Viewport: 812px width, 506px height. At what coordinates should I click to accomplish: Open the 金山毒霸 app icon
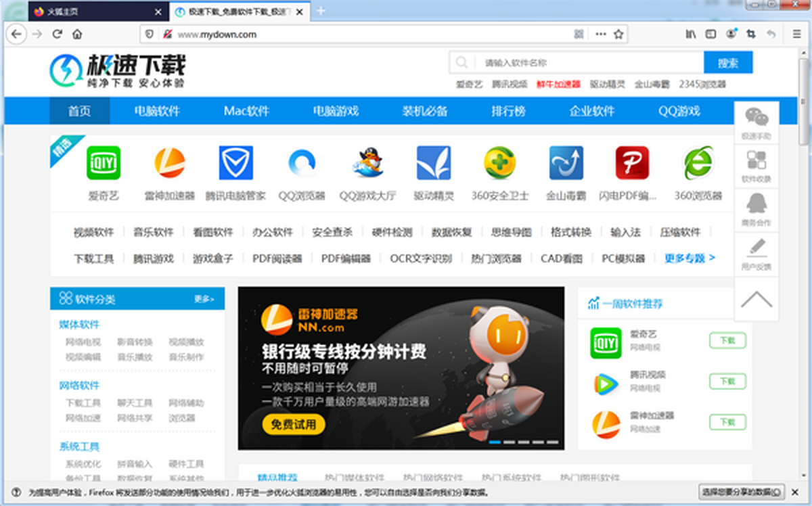coord(566,162)
